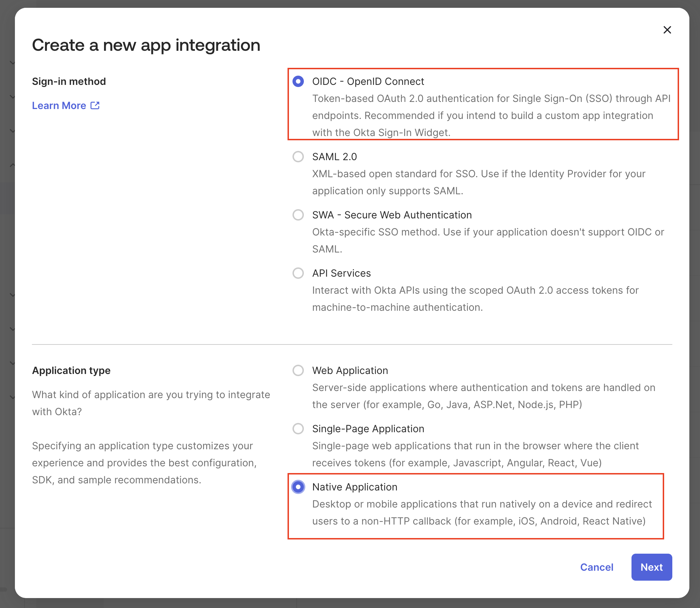Select API Services by clicking its label text
Viewport: 700px width, 608px height.
[341, 273]
